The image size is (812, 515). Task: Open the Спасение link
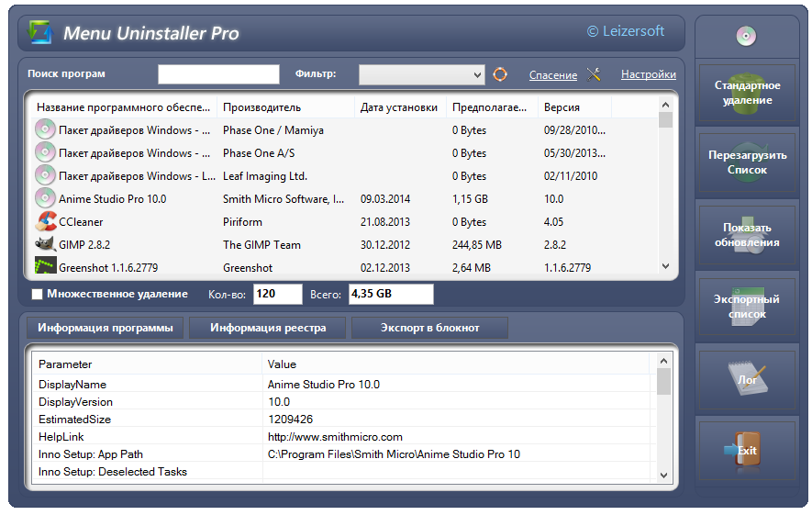pos(553,75)
